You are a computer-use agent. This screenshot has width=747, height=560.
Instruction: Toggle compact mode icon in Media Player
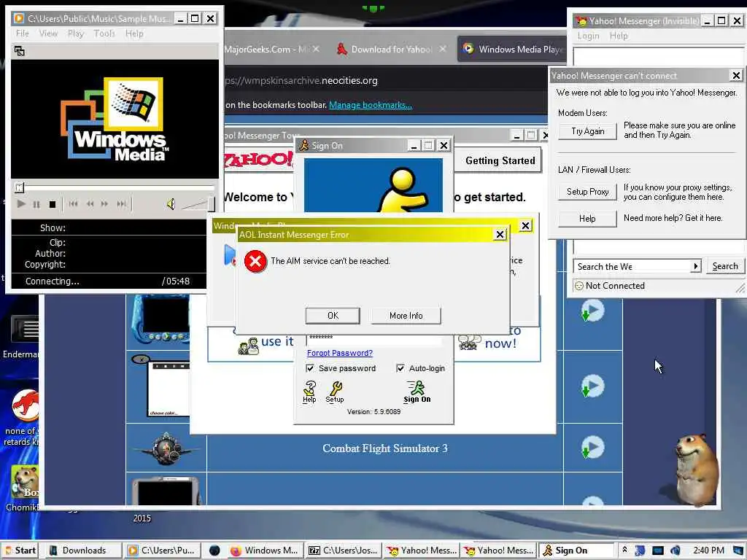(20, 51)
